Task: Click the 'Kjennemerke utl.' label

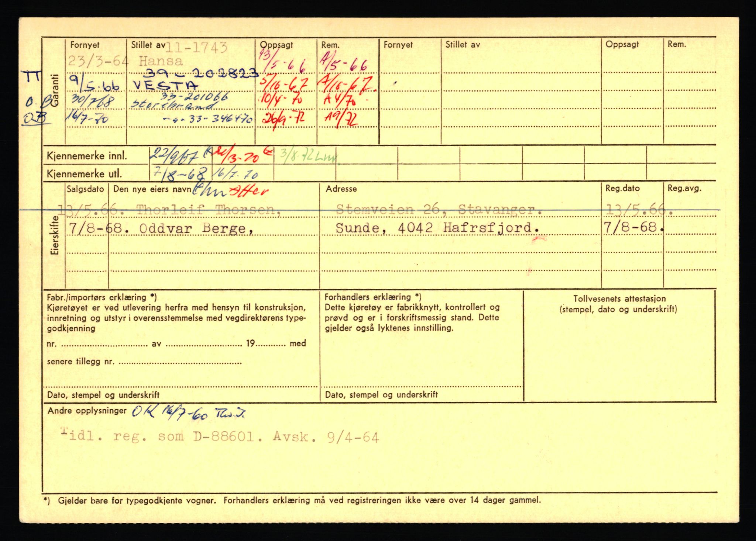Action: click(x=84, y=174)
